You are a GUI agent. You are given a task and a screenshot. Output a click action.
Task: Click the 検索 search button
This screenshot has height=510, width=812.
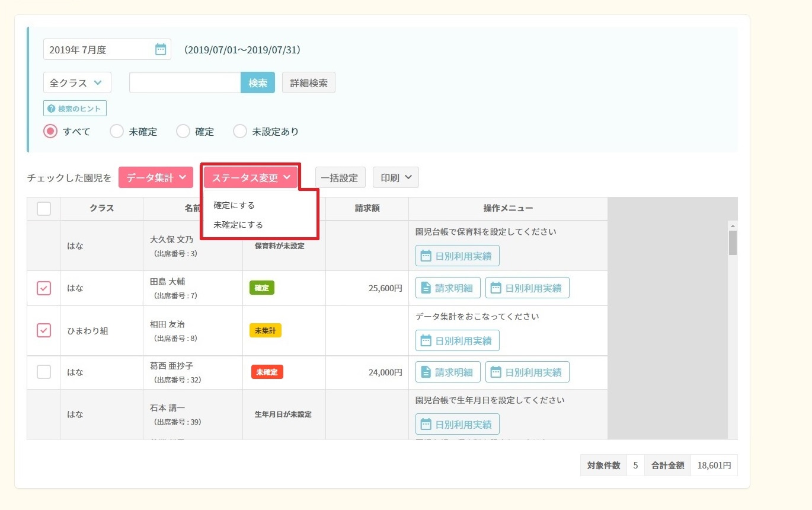(x=258, y=83)
